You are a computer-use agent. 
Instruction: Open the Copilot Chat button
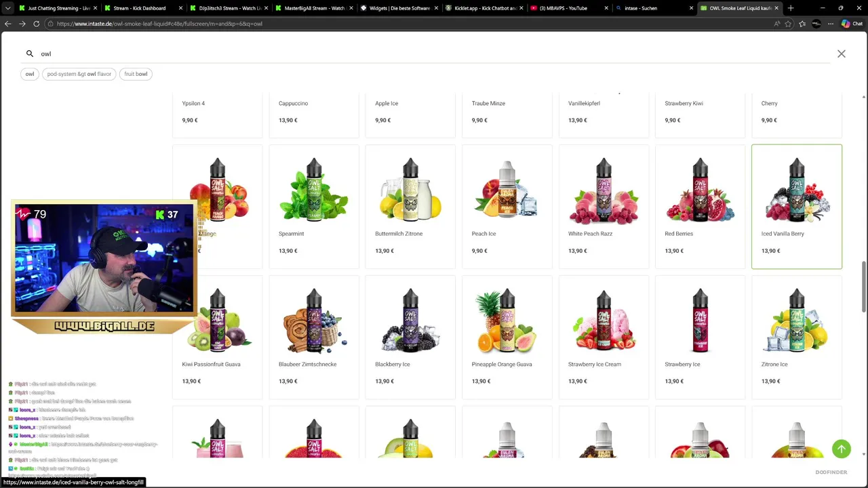852,24
